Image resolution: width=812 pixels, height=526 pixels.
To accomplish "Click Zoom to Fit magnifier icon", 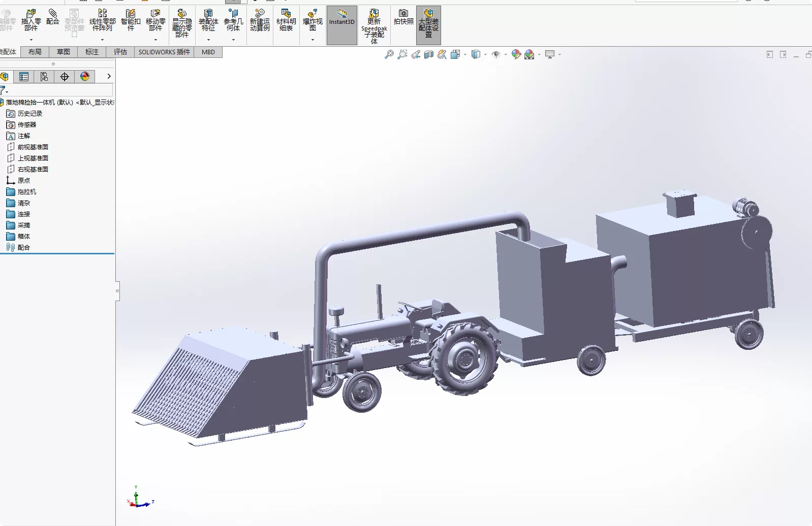I will (x=389, y=54).
